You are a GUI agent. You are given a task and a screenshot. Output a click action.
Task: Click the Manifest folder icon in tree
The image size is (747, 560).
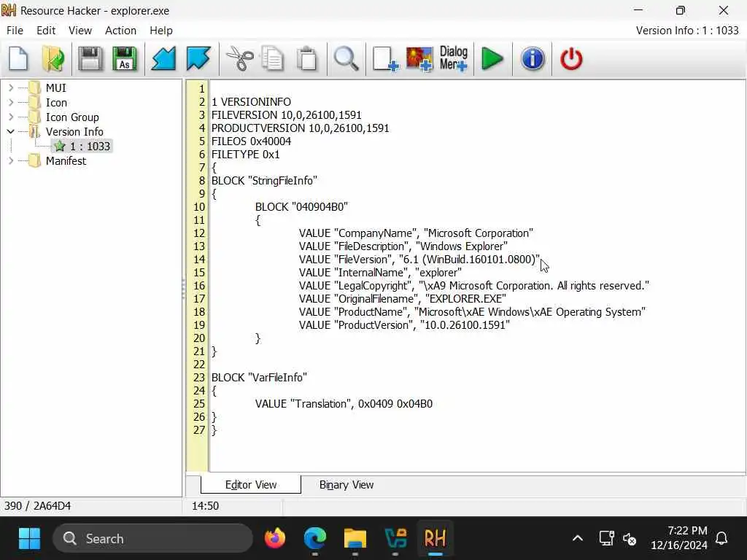point(34,161)
